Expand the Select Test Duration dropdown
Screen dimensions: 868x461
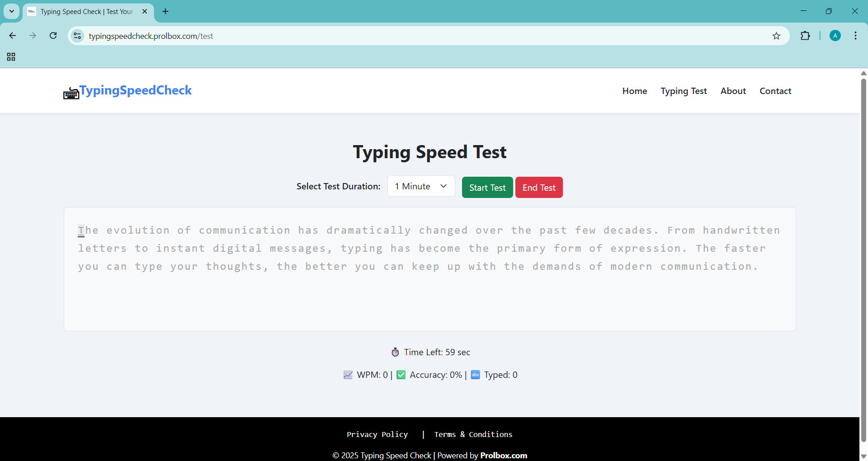click(x=421, y=187)
